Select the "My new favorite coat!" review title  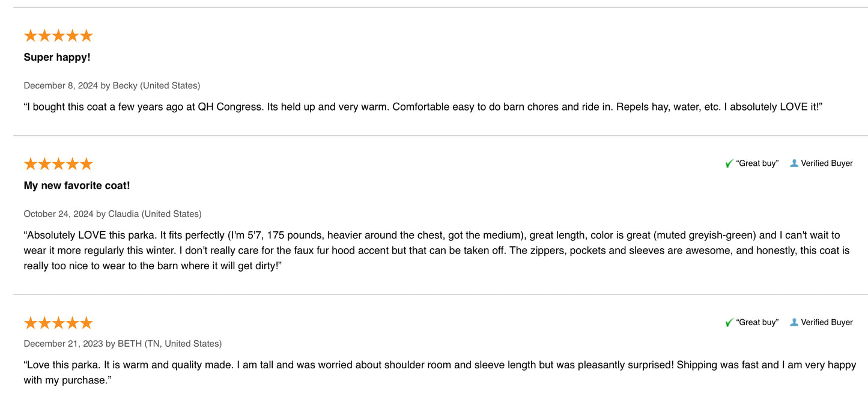coord(77,186)
